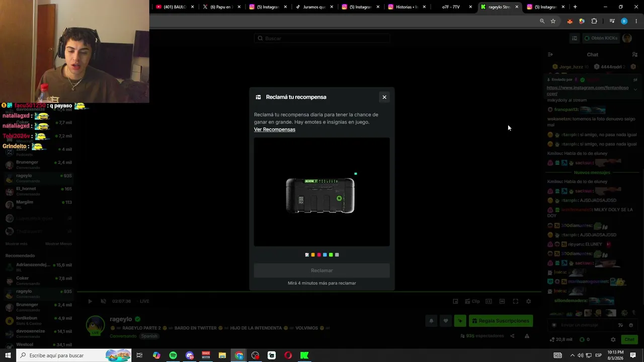Open Adrianozendej recommended channel
644x362 pixels.
[x=38, y=267]
